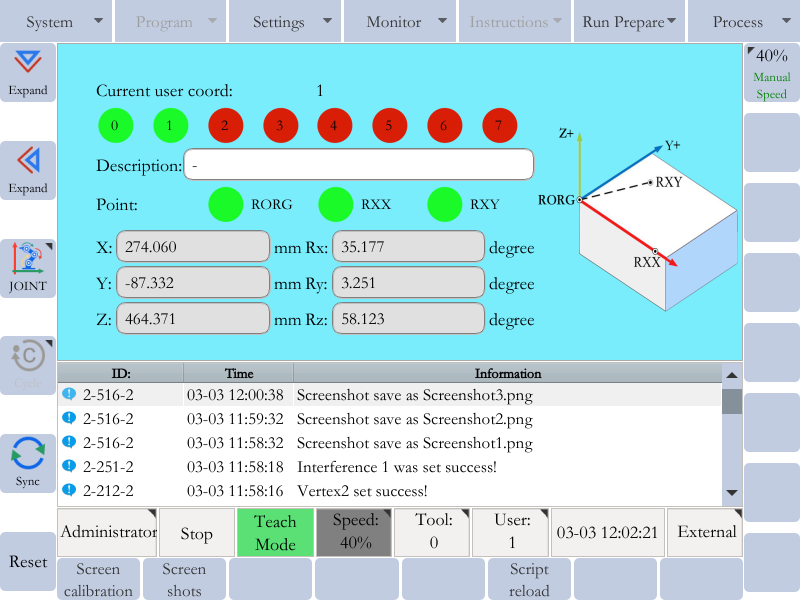
Task: Click the Script reload button
Action: [529, 579]
